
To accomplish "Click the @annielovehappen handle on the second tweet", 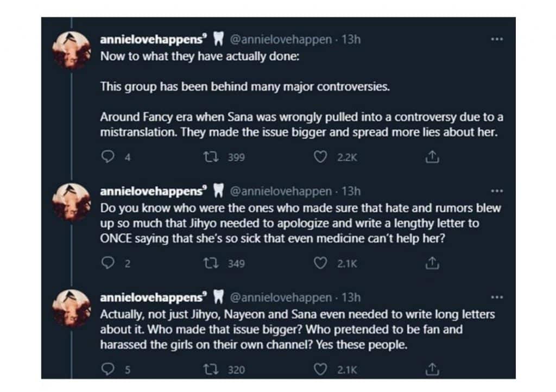I will pos(281,191).
